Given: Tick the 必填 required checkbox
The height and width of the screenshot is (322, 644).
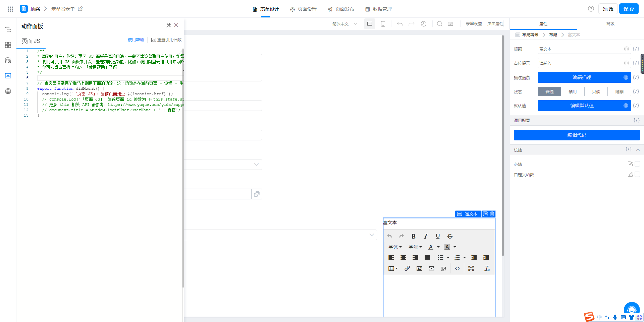Looking at the screenshot, I should pos(637,164).
